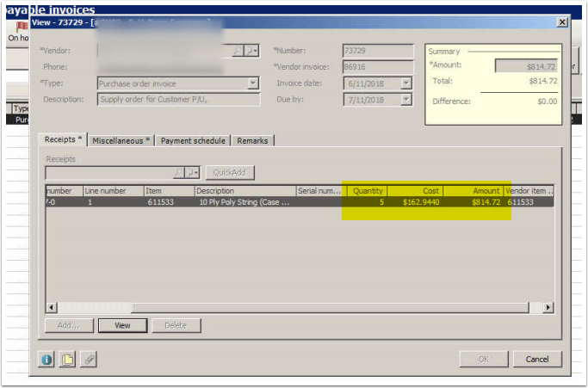Click the right scroll arrow of the grid
The image size is (588, 388).
[548, 308]
